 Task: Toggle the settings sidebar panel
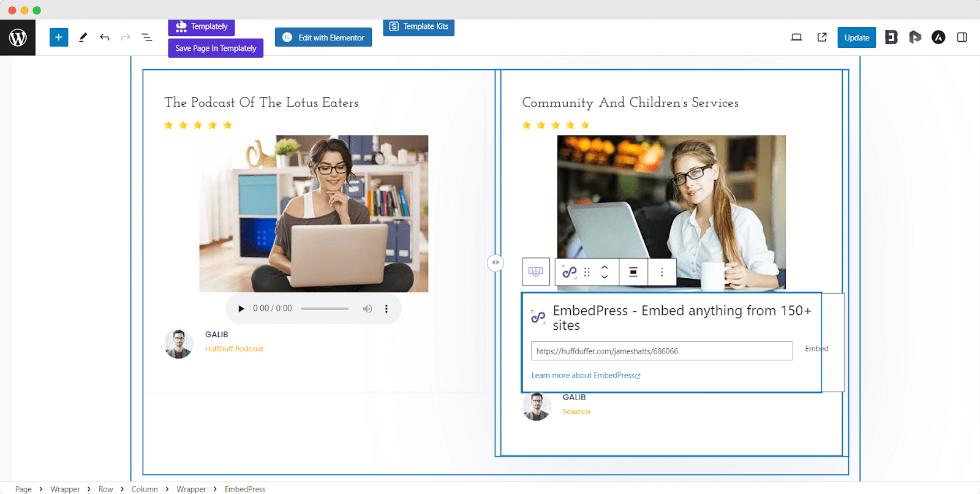click(x=962, y=37)
